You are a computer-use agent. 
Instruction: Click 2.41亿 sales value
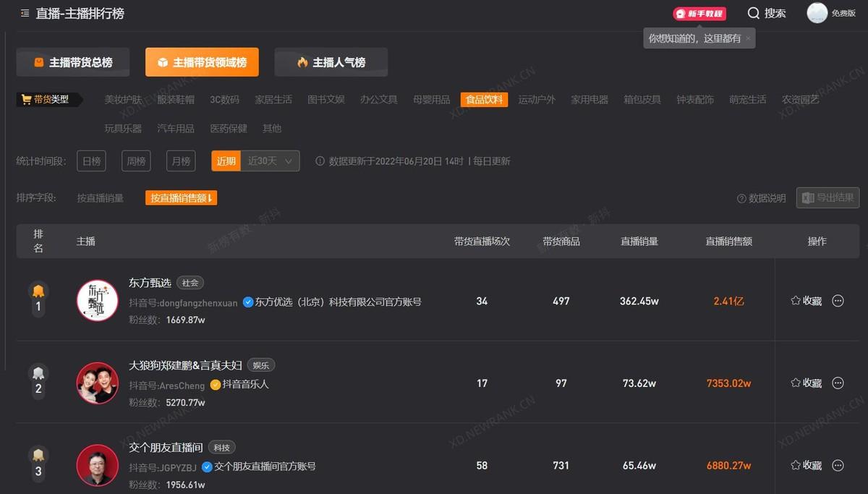(x=728, y=301)
